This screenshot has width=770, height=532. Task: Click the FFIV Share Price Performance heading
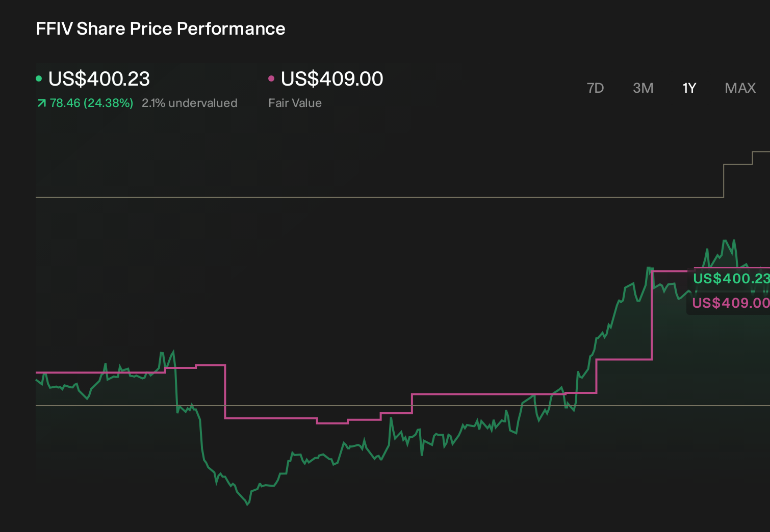click(x=161, y=29)
